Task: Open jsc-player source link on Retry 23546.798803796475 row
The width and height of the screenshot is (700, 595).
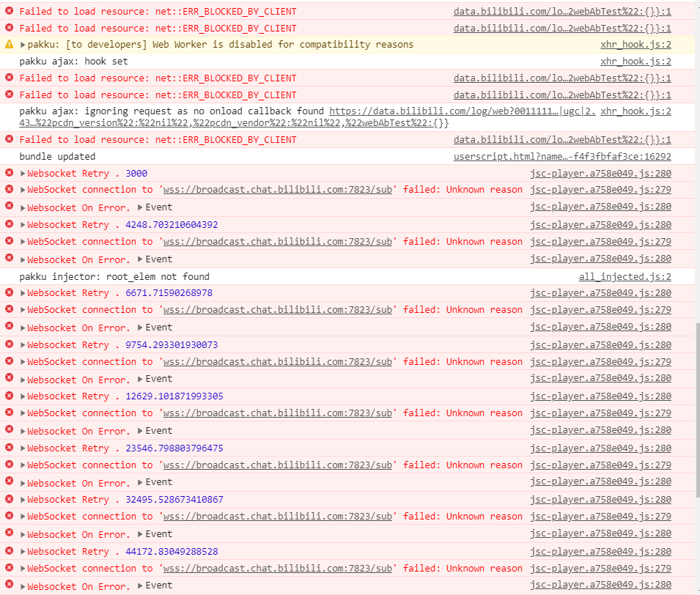Action: tap(601, 448)
